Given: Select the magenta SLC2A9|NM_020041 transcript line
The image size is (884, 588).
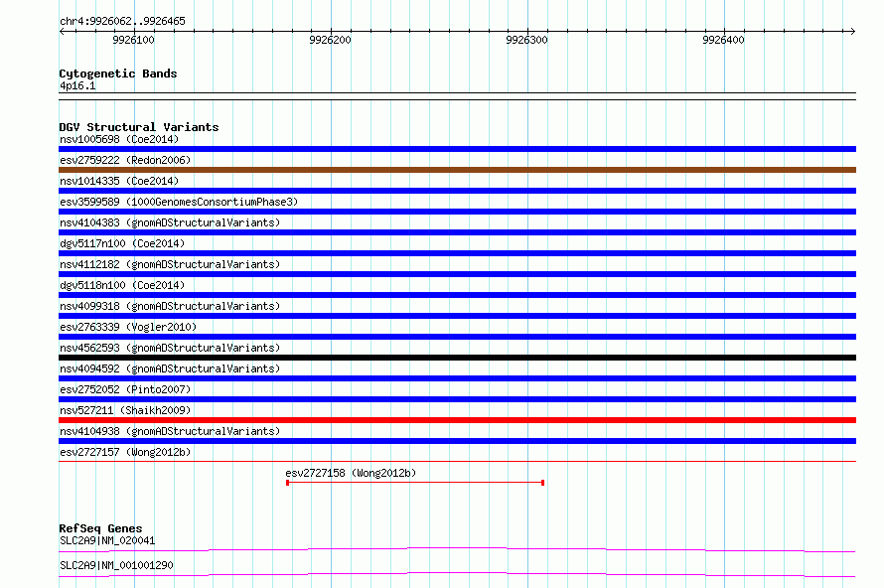Looking at the screenshot, I should tap(457, 549).
